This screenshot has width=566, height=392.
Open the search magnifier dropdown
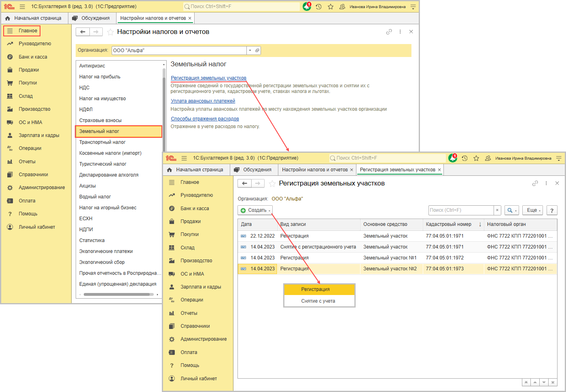click(x=512, y=210)
